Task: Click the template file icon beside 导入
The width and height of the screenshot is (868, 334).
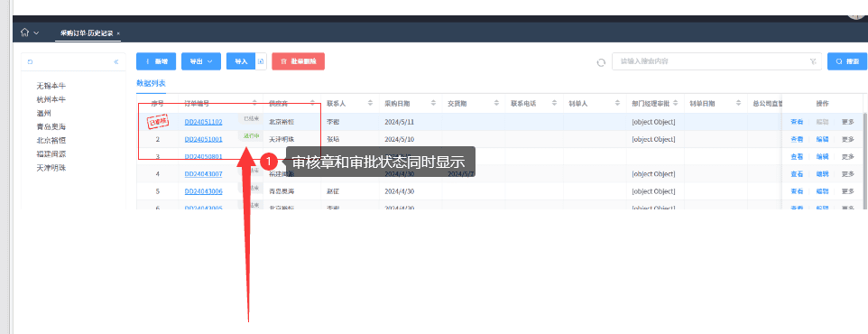Action: tap(261, 61)
